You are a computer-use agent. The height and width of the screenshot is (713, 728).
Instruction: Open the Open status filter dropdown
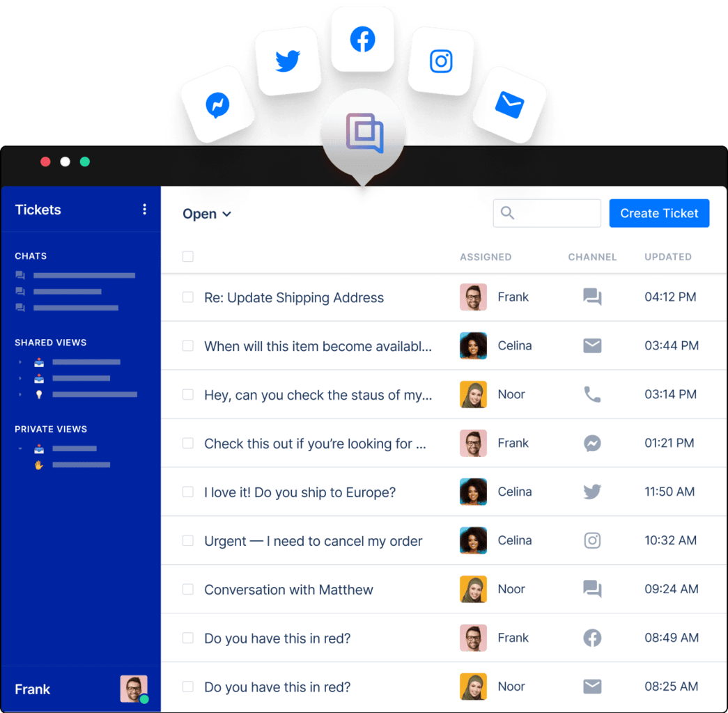(x=207, y=214)
